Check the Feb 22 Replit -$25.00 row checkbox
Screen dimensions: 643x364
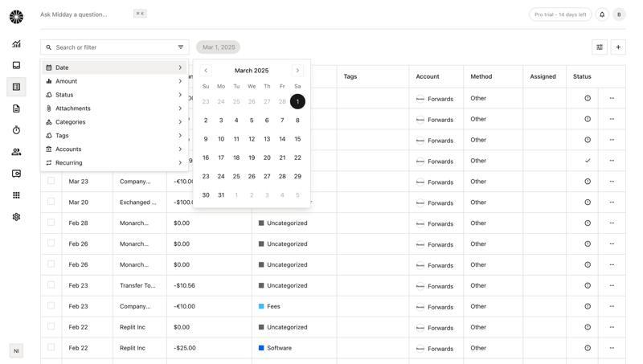tap(51, 347)
